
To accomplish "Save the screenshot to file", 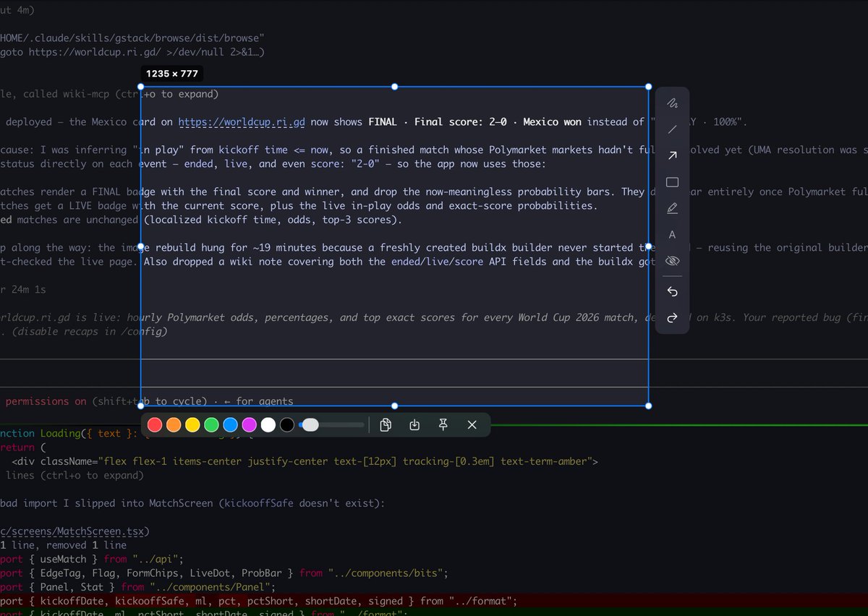I will point(414,425).
